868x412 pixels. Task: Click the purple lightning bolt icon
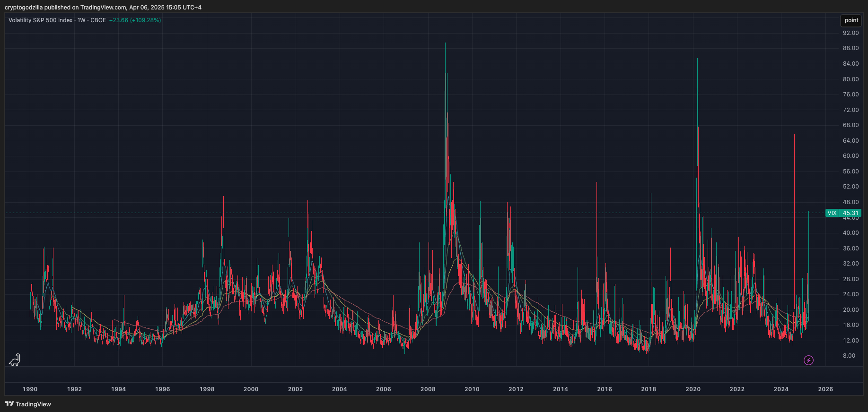pos(808,360)
